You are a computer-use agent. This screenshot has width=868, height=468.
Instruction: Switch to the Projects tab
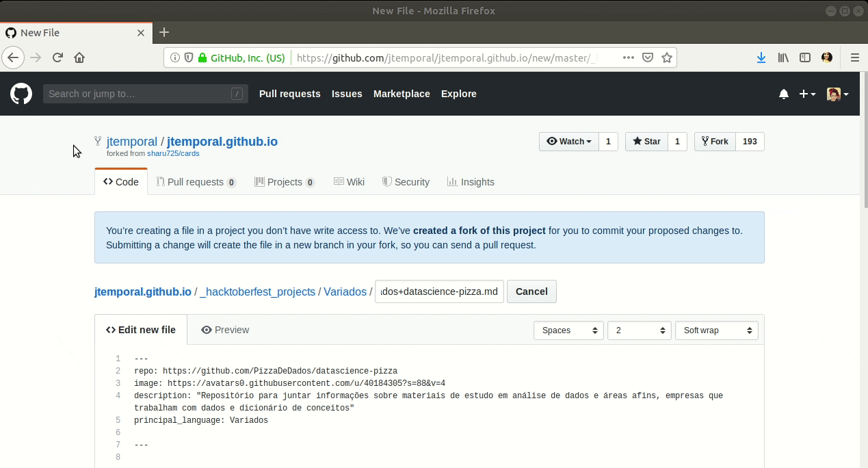point(285,182)
